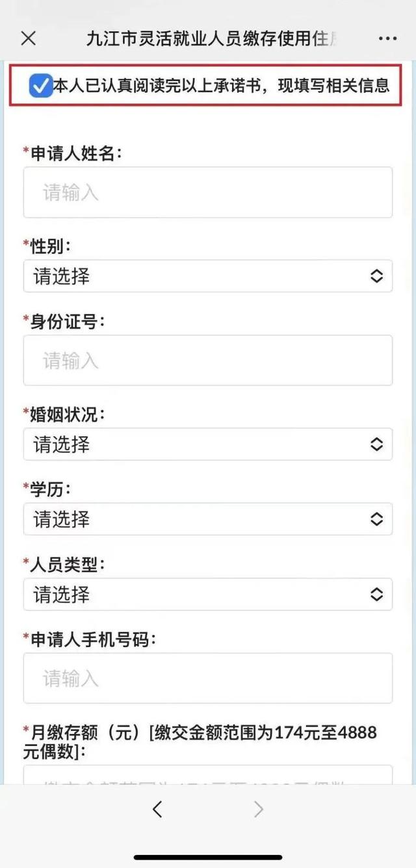Viewport: 416px width, 868px height.
Task: Click the 性别 dropdown up-down arrows
Action: 376,276
